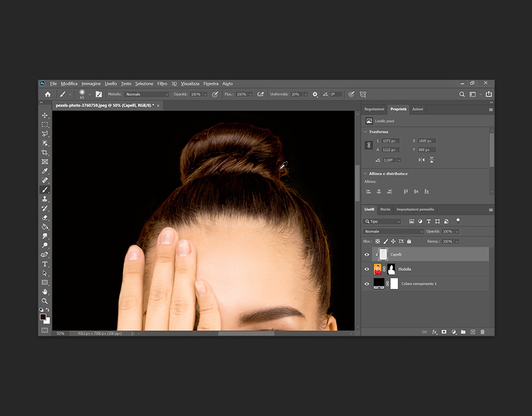Select the Object Selection tool
Image resolution: width=532 pixels, height=416 pixels.
coord(45,143)
